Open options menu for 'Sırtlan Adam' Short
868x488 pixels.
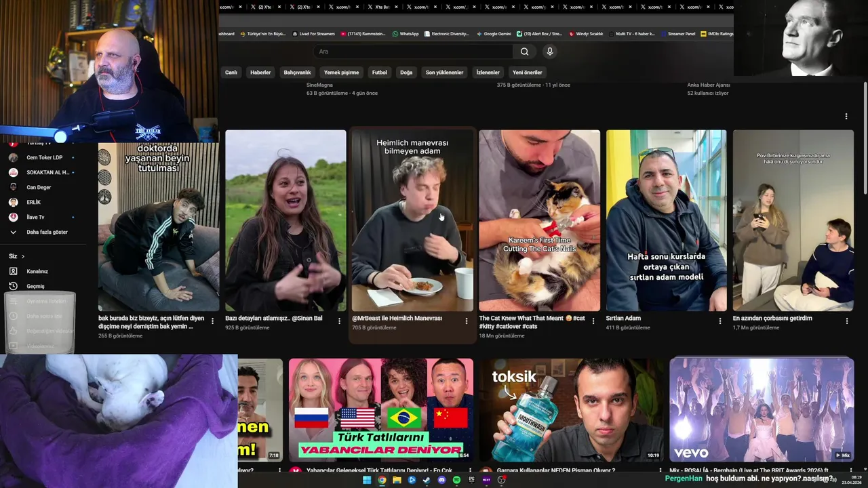[x=719, y=321]
